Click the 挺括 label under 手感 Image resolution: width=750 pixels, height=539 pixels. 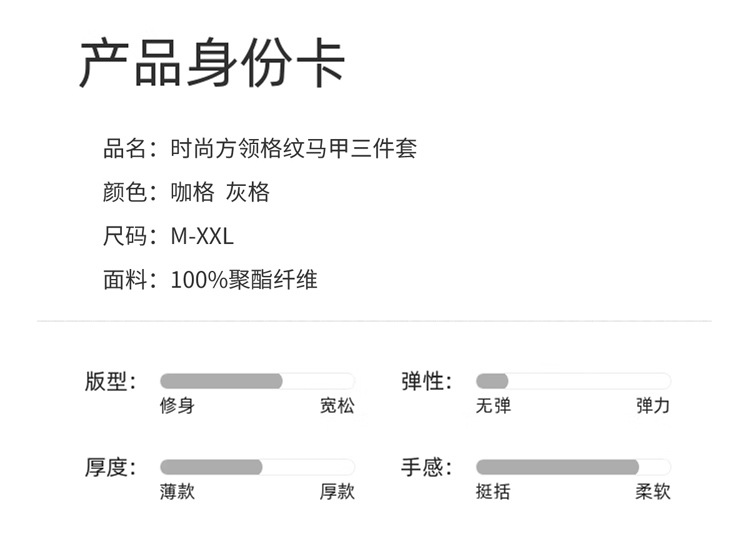493,491
